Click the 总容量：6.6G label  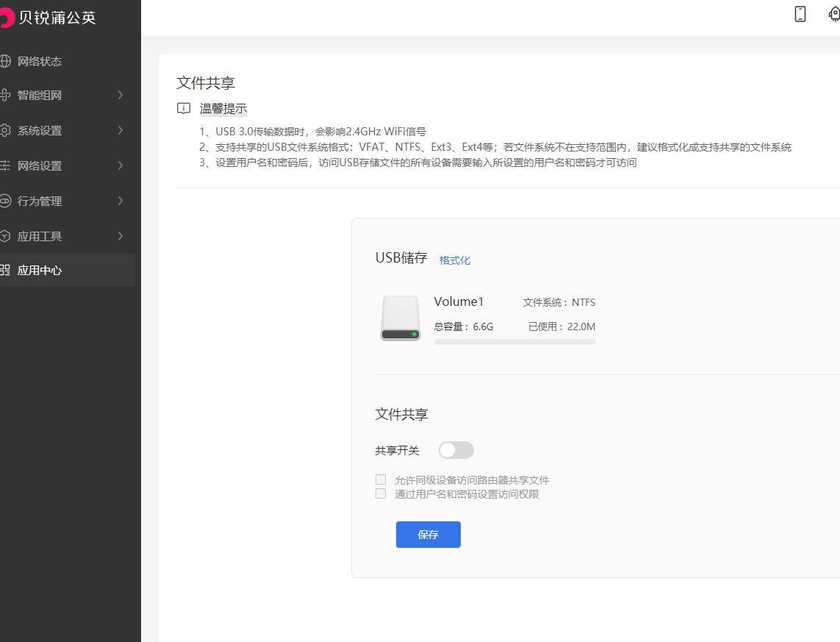click(464, 327)
